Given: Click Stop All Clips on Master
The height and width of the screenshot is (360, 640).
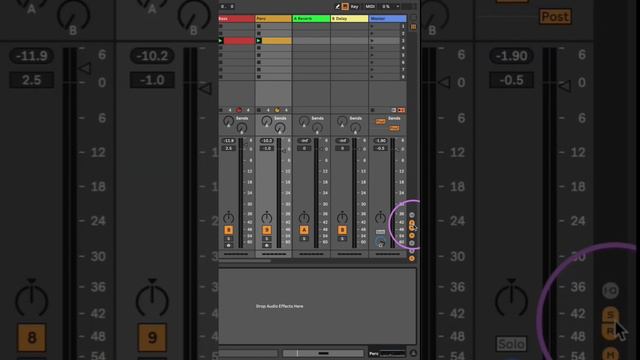Looking at the screenshot, I should [372, 110].
